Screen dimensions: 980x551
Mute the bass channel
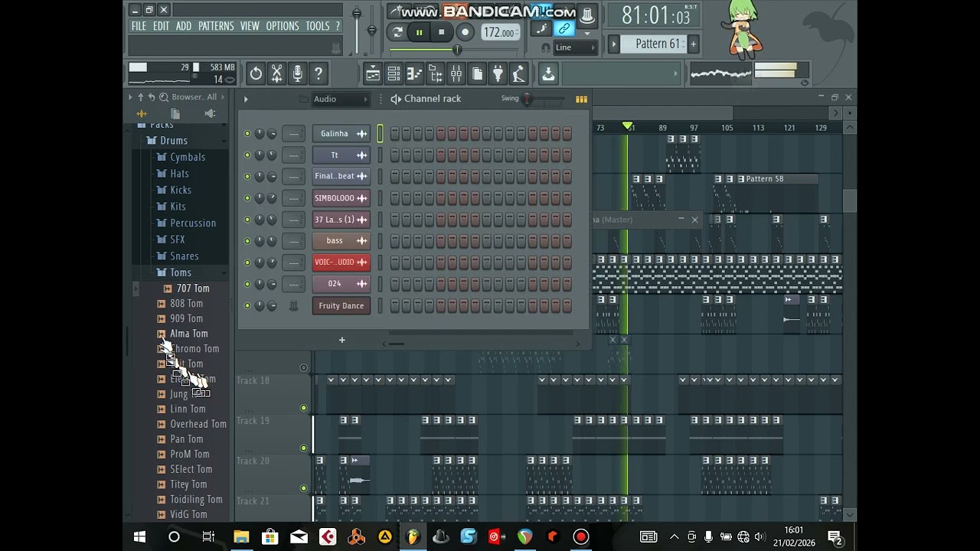coord(247,241)
